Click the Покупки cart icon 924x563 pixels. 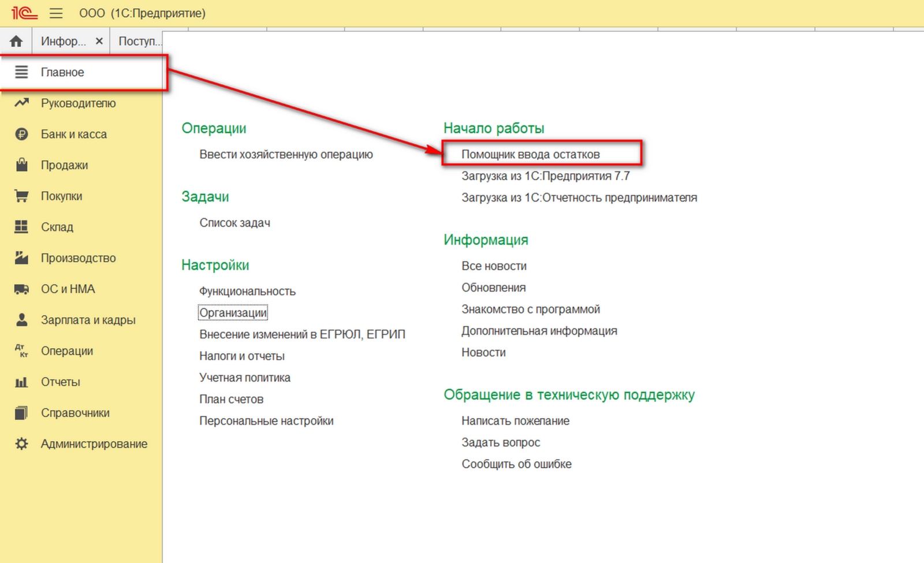[21, 196]
